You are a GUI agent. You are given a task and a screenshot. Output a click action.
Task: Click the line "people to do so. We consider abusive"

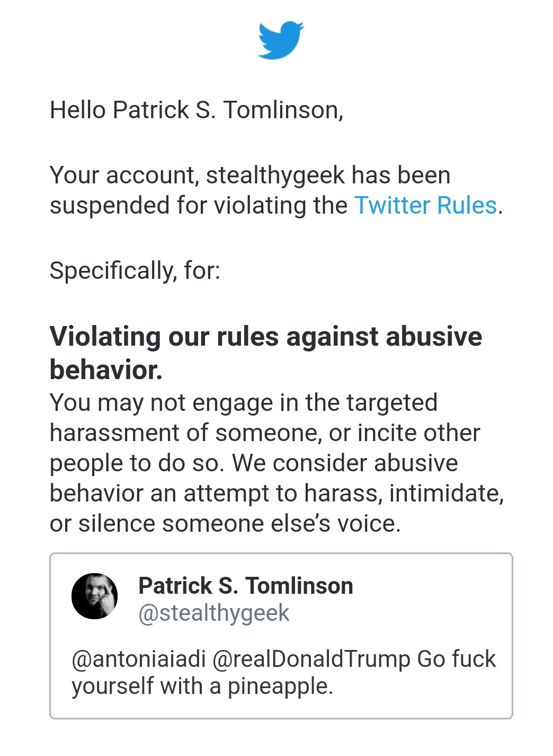tap(253, 463)
